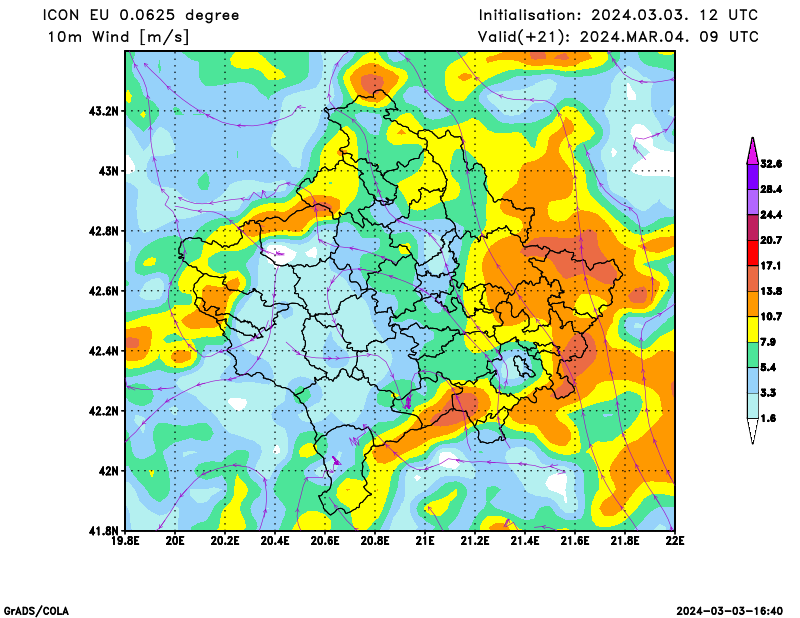Click the 32.6 legend value

771,164
